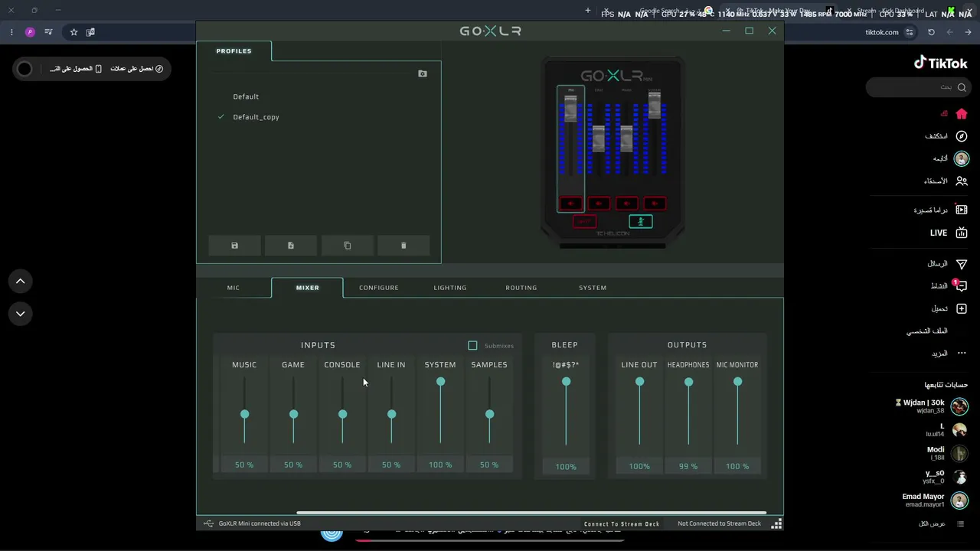Click the delete profile trash icon
Viewport: 980px width, 551px height.
(403, 246)
